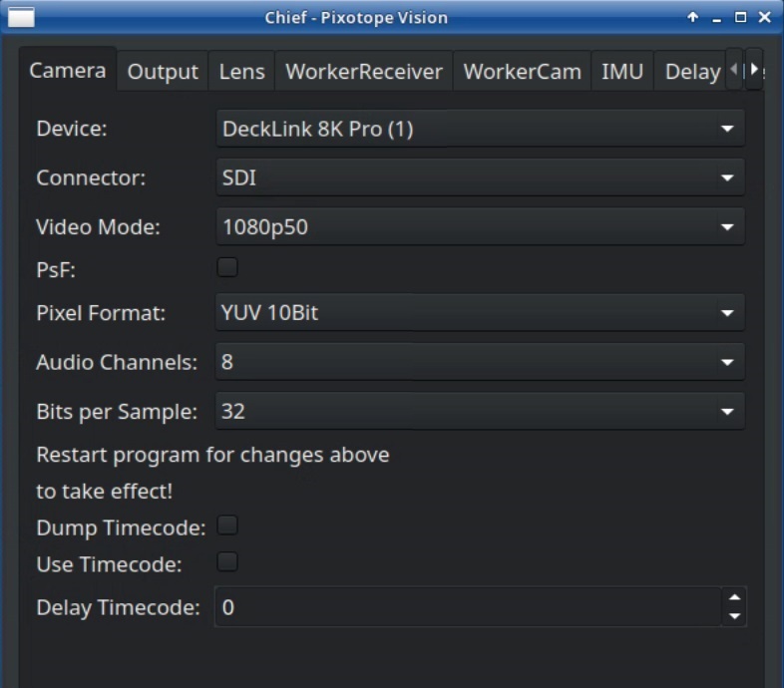Select the WorkerReceiver tab
The image size is (784, 688).
click(x=364, y=72)
